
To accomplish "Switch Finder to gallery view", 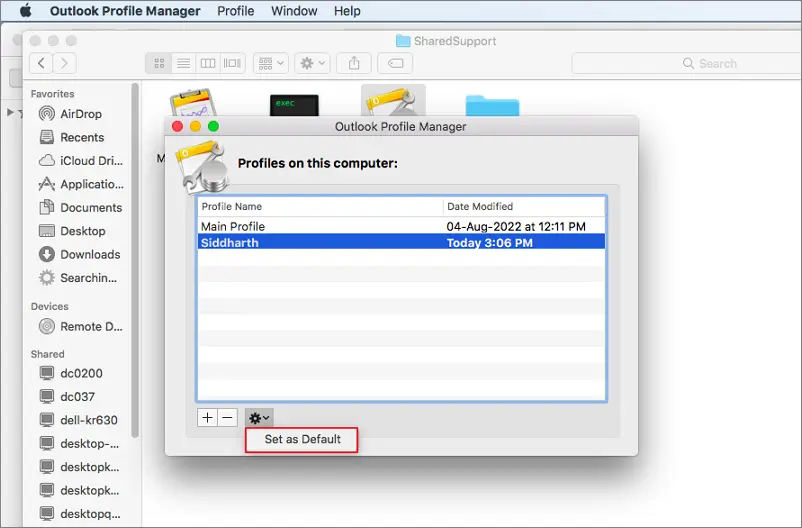I will (232, 63).
